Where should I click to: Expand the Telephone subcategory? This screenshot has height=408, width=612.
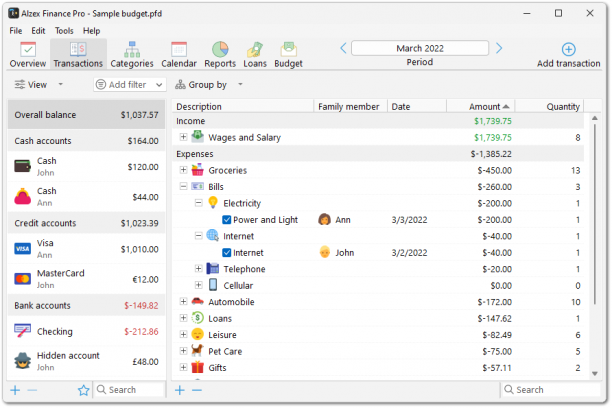(199, 269)
